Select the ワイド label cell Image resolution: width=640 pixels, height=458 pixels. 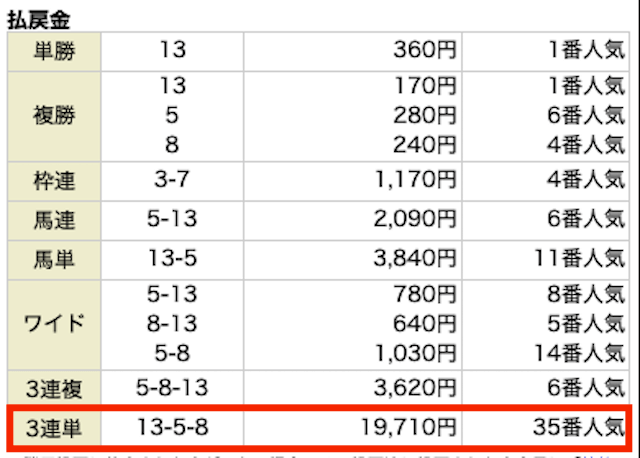pyautogui.click(x=54, y=325)
